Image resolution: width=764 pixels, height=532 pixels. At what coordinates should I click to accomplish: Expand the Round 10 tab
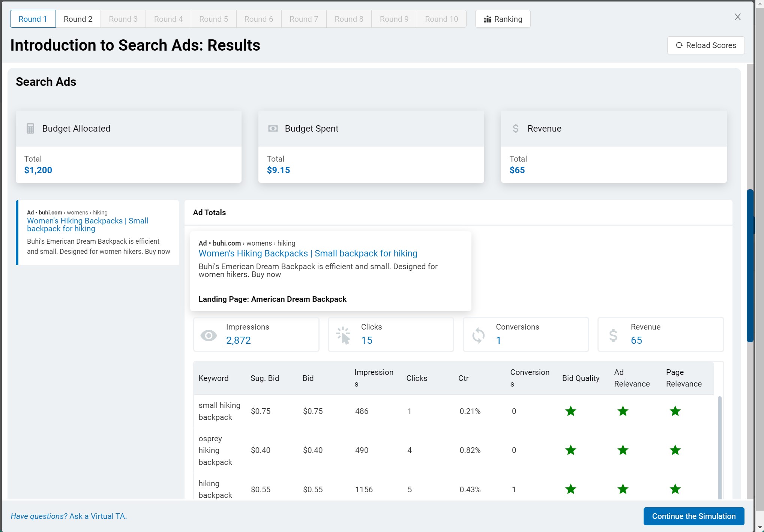[442, 19]
